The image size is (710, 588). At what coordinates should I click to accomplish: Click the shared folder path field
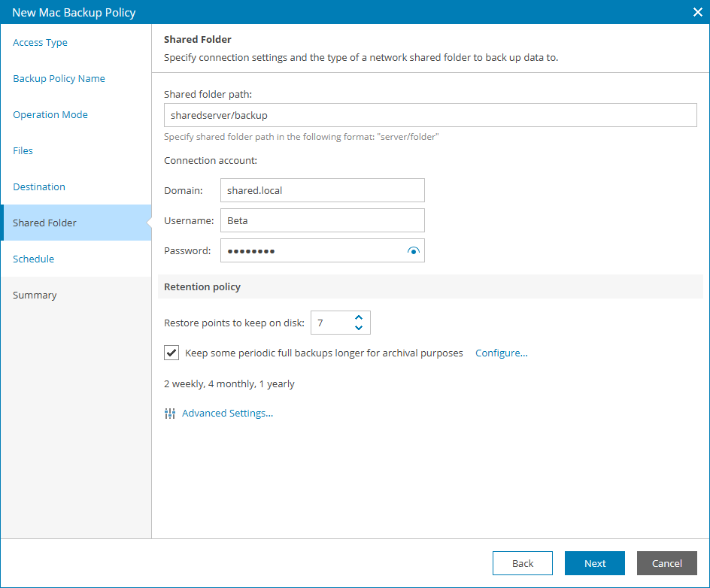[430, 115]
